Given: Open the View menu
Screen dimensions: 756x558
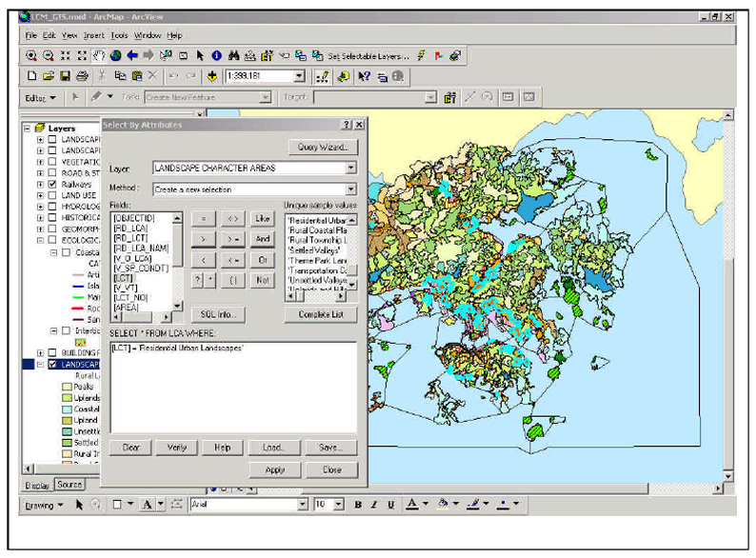Looking at the screenshot, I should [x=70, y=35].
